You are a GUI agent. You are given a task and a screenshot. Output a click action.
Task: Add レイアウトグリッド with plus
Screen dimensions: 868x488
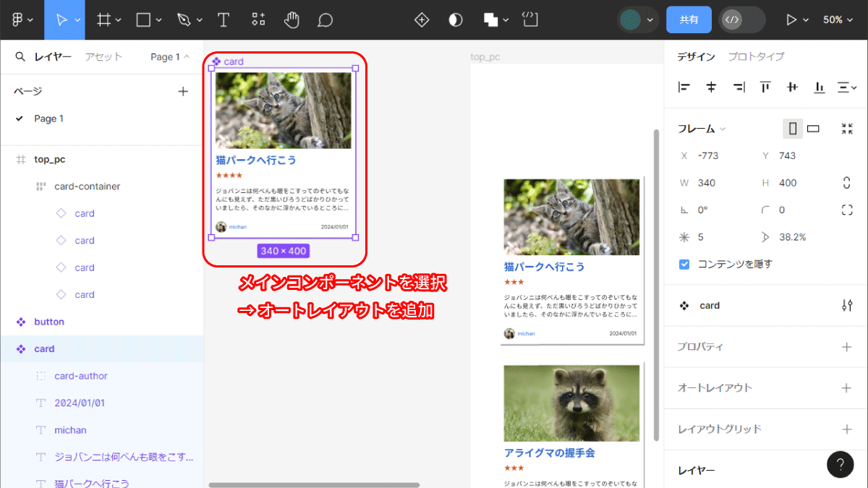[847, 429]
